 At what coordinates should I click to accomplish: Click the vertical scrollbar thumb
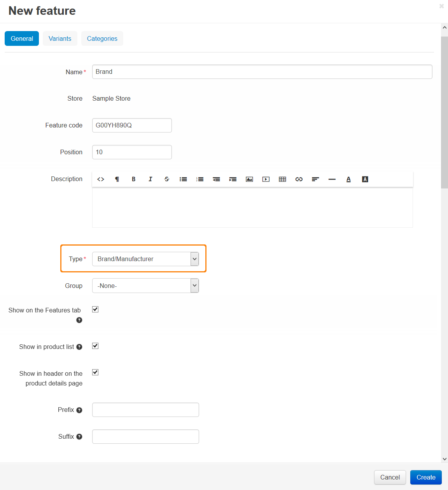point(444,113)
